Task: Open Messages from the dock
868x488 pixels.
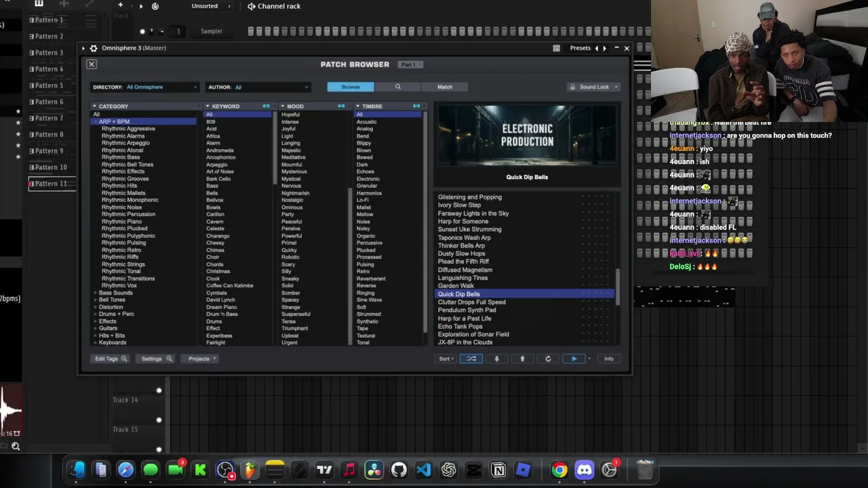Action: click(x=151, y=470)
